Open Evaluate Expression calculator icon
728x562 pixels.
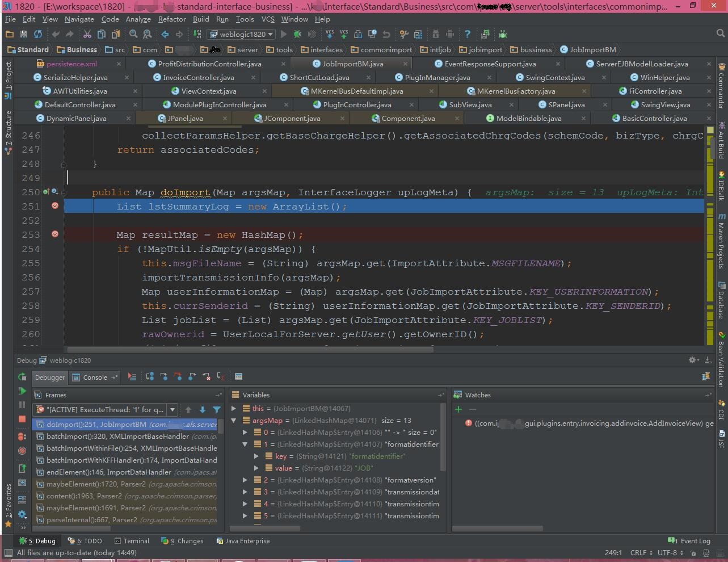[x=238, y=376]
